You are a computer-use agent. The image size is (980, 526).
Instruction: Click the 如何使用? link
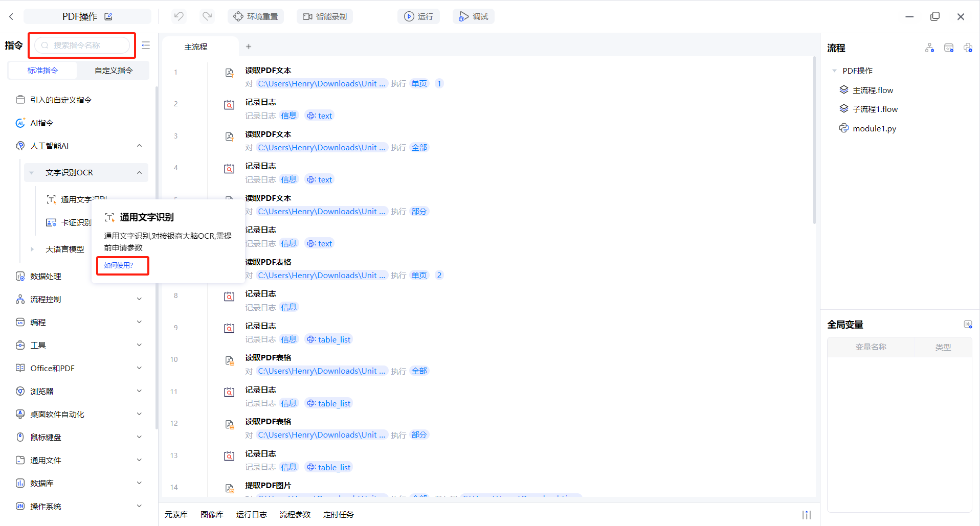coord(119,265)
